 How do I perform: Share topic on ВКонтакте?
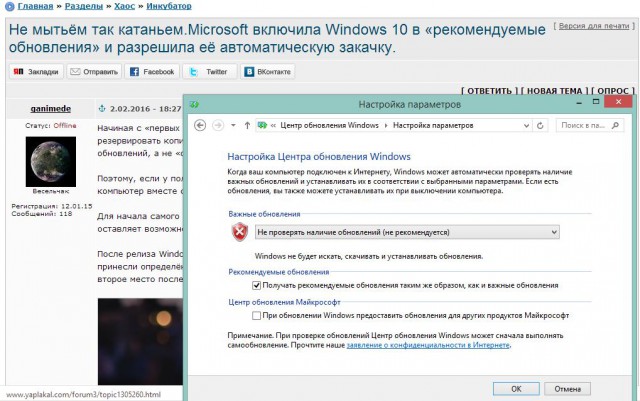coord(267,71)
